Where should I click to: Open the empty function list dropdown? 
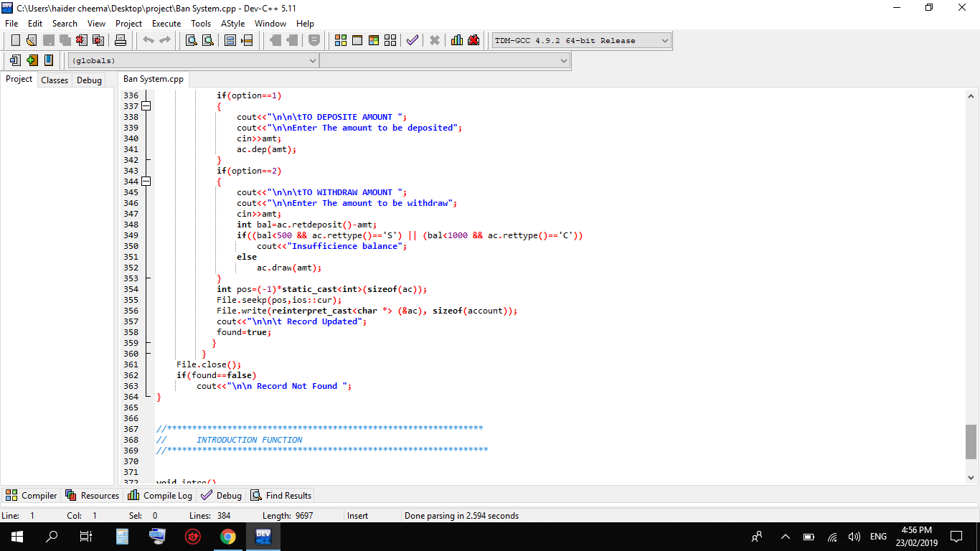445,61
